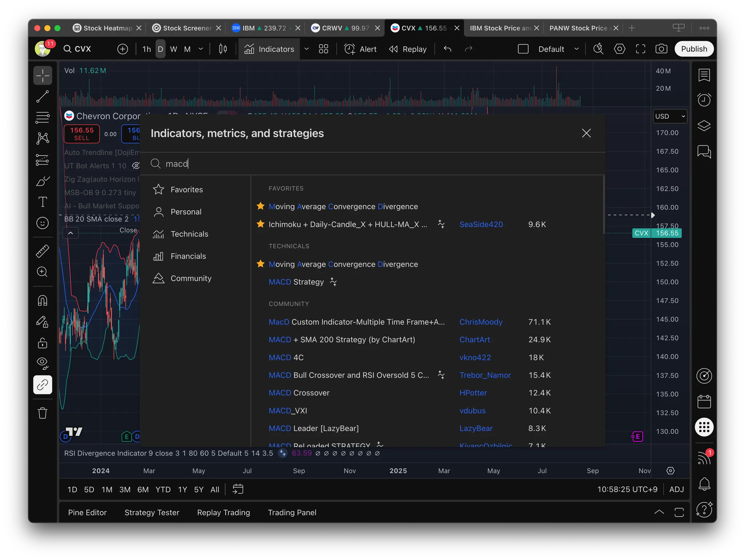The height and width of the screenshot is (560, 745).
Task: Open the layout setup grid icon
Action: [x=323, y=49]
